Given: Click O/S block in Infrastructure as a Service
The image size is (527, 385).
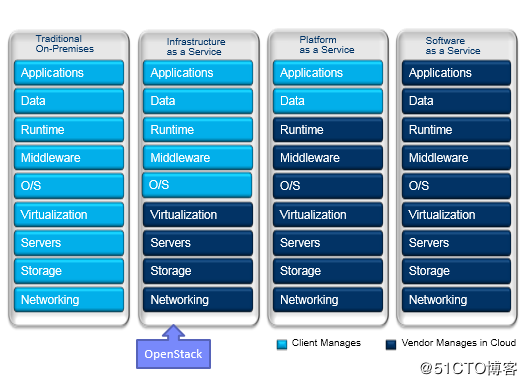Looking at the screenshot, I should [197, 185].
